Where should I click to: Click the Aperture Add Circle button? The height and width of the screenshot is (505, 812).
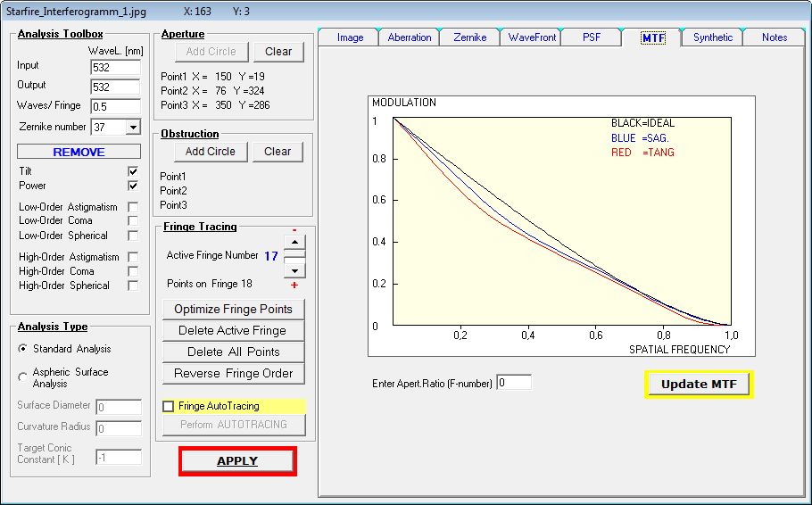pos(211,52)
